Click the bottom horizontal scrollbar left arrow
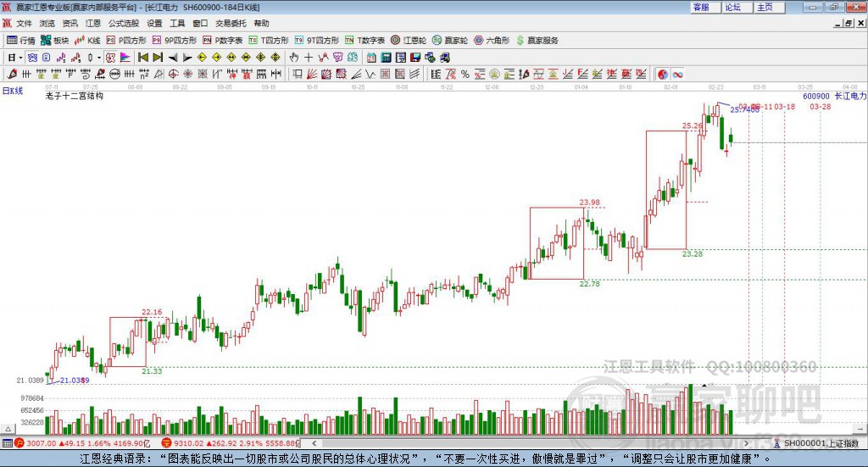Viewport: 868px width, 467px height. point(314,443)
